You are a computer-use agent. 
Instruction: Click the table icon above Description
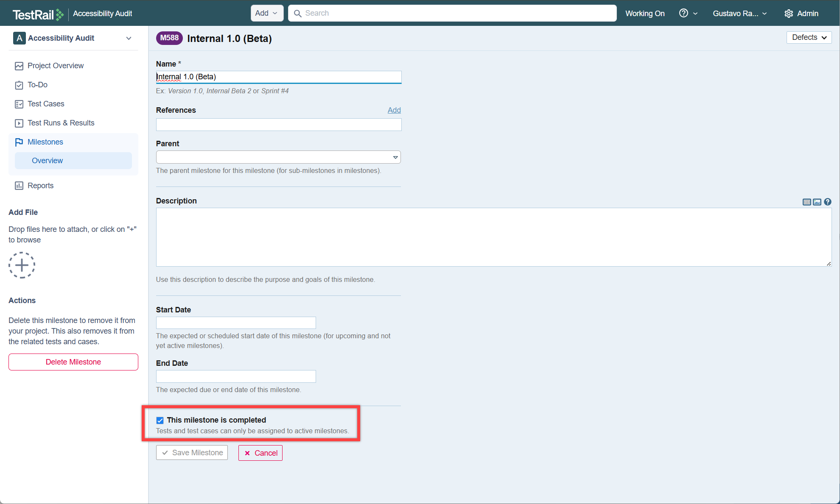806,202
